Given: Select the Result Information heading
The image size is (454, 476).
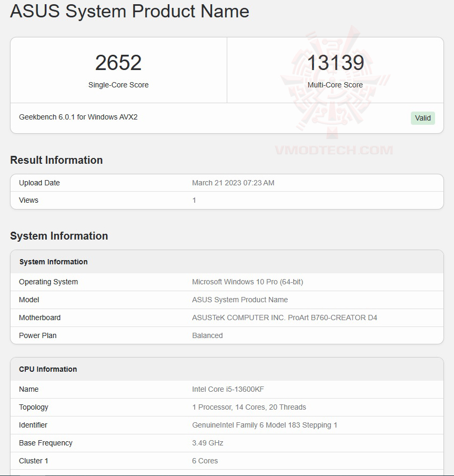Looking at the screenshot, I should tap(56, 160).
